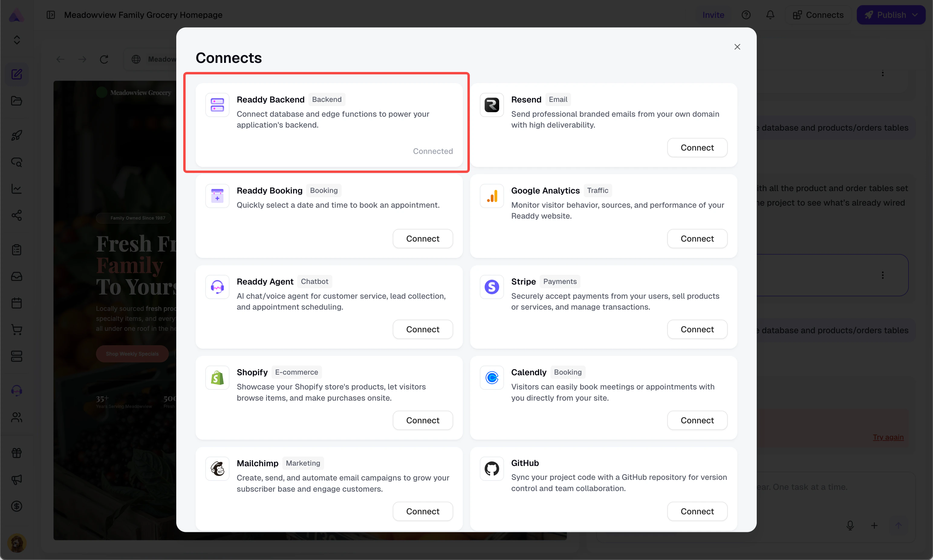The width and height of the screenshot is (933, 560).
Task: Open the users sidebar icon
Action: pyautogui.click(x=17, y=417)
